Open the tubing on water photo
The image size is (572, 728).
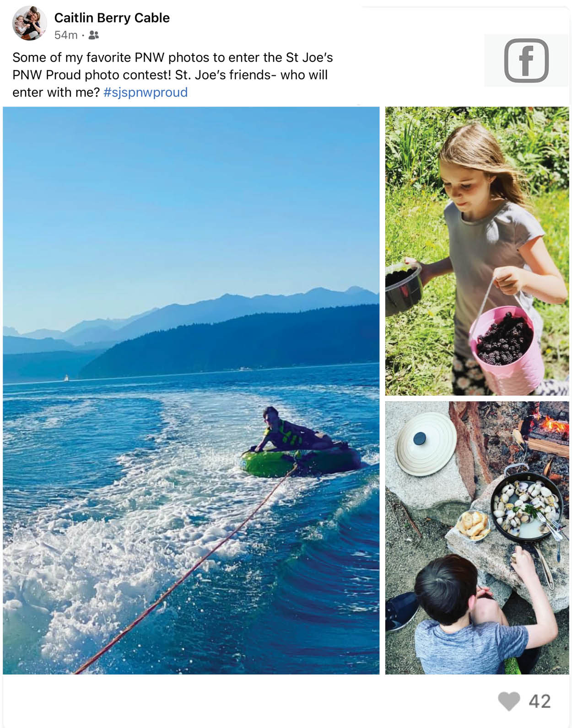pos(191,391)
